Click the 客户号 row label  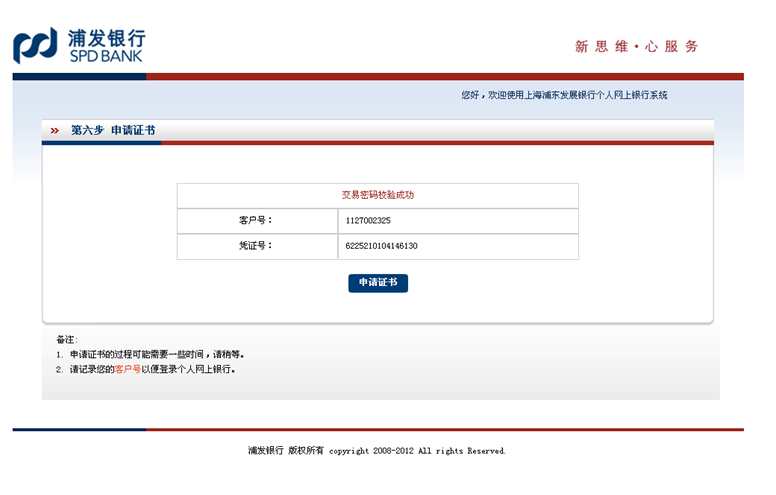coord(255,220)
